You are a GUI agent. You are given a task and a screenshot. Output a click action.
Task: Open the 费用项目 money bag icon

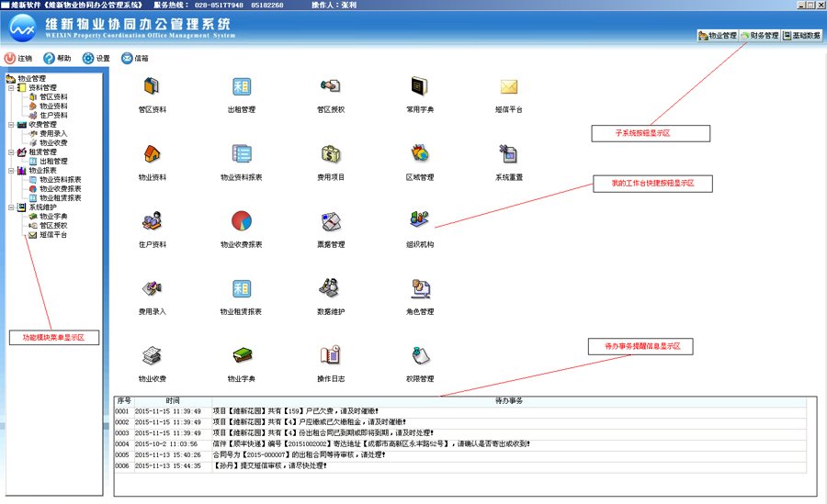point(331,154)
